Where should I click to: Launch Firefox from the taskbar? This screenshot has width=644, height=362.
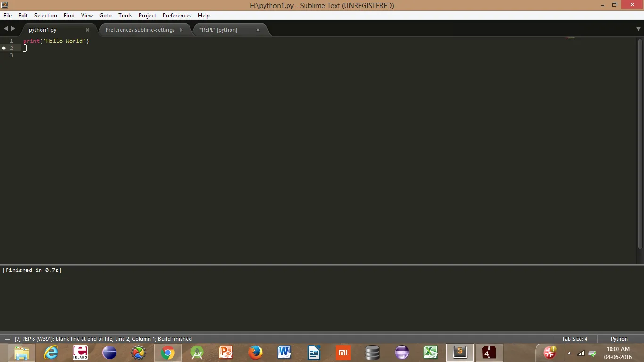pos(256,353)
